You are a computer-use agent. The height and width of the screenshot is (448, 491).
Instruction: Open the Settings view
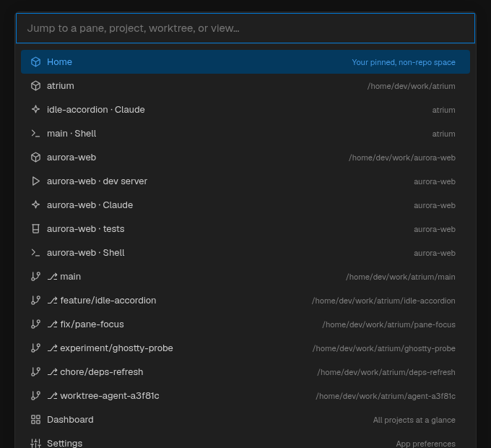tap(245, 441)
